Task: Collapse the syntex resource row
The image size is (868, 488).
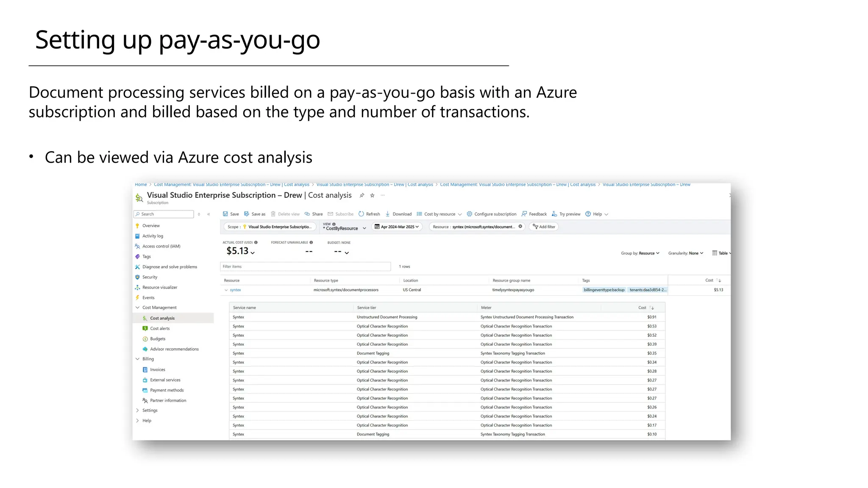Action: [226, 290]
